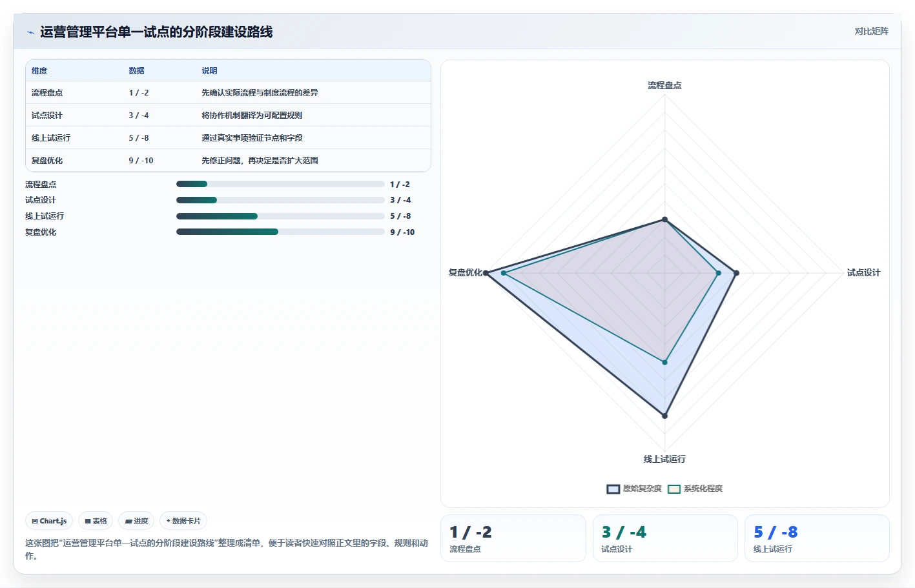This screenshot has height=588, width=915.
Task: Click the 流程盘点 progress bar
Action: click(x=280, y=184)
